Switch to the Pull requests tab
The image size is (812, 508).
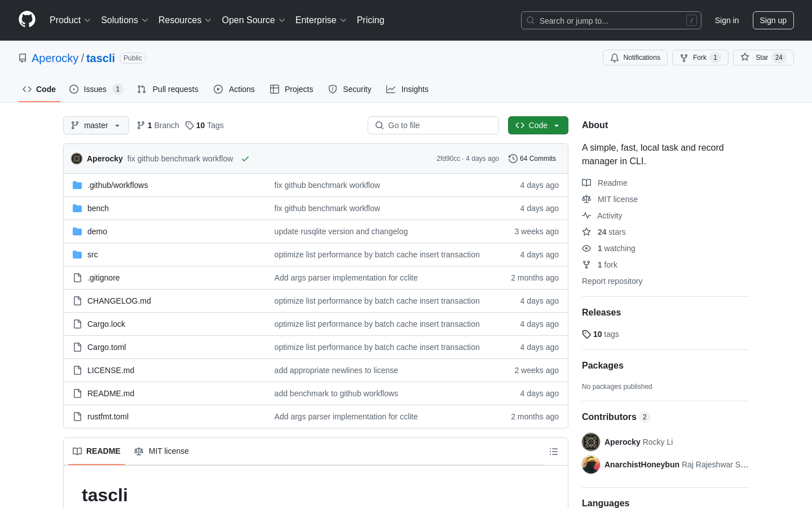(x=168, y=89)
